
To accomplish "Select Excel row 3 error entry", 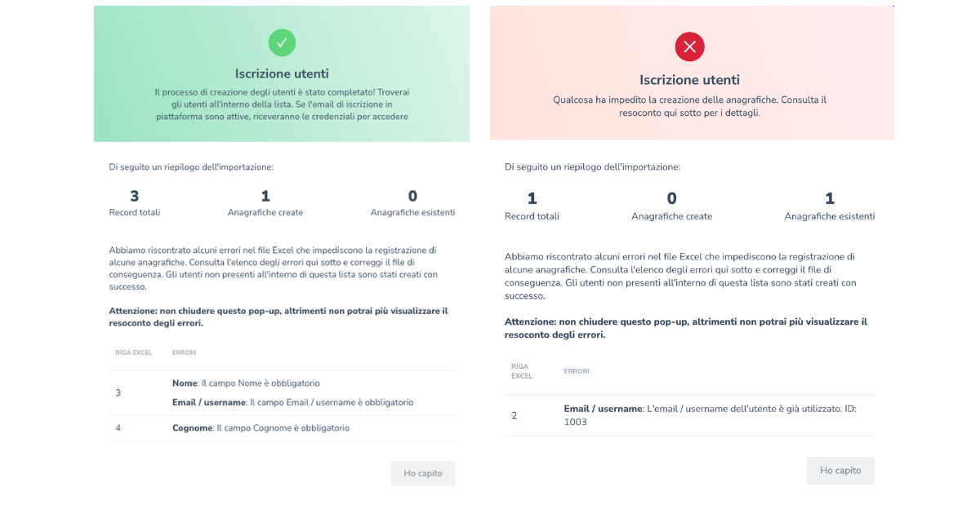I will pos(118,393).
